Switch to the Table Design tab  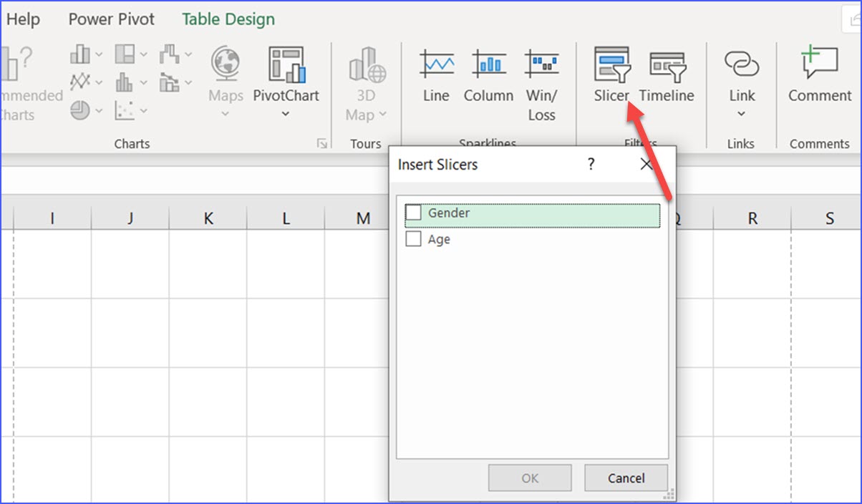[x=228, y=19]
